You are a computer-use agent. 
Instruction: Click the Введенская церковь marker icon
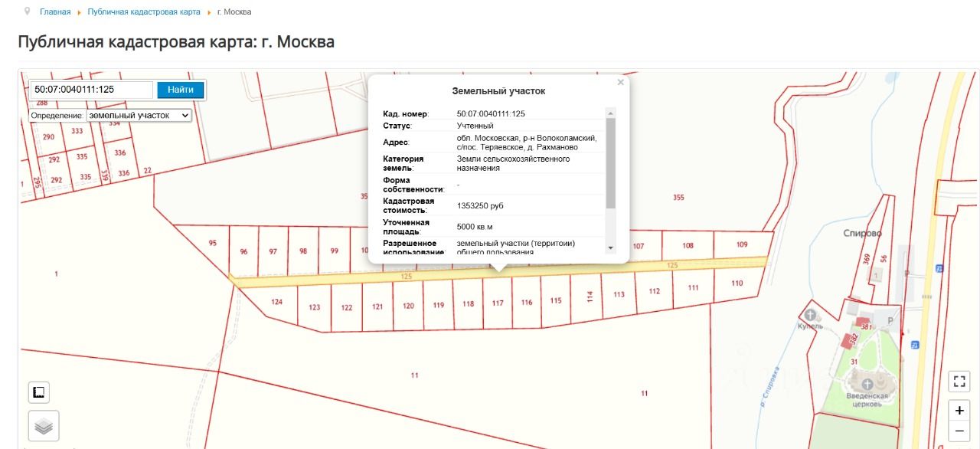coord(867,384)
